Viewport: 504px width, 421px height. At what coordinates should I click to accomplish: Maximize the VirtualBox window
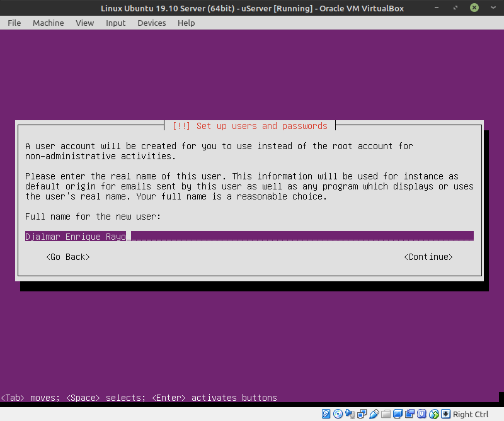455,8
